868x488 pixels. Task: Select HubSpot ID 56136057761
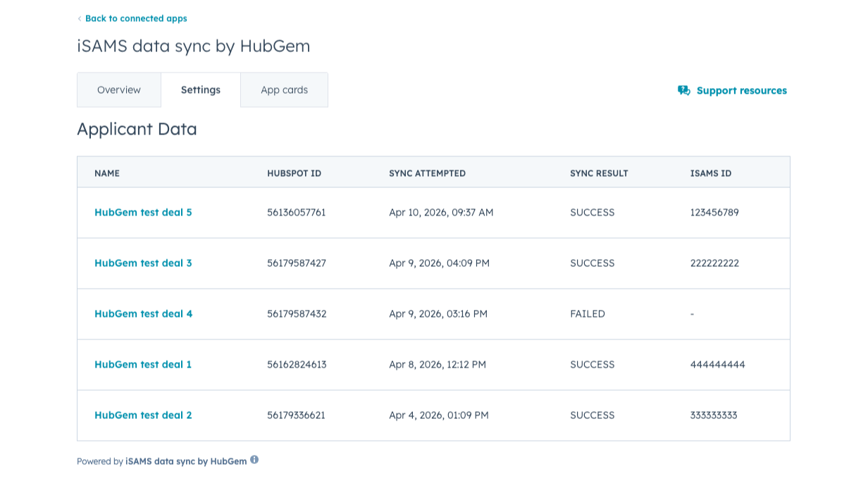(x=297, y=212)
